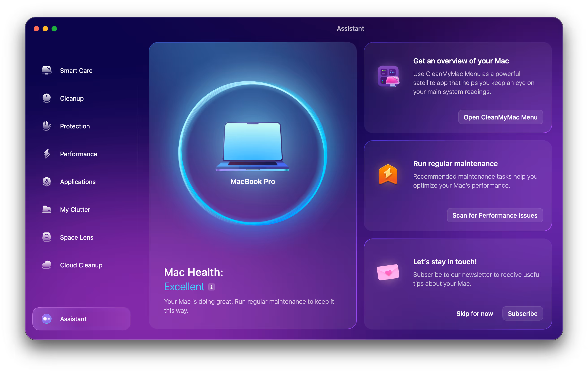The height and width of the screenshot is (373, 588).
Task: Click the 'MacBook Pro' label
Action: [x=253, y=182]
